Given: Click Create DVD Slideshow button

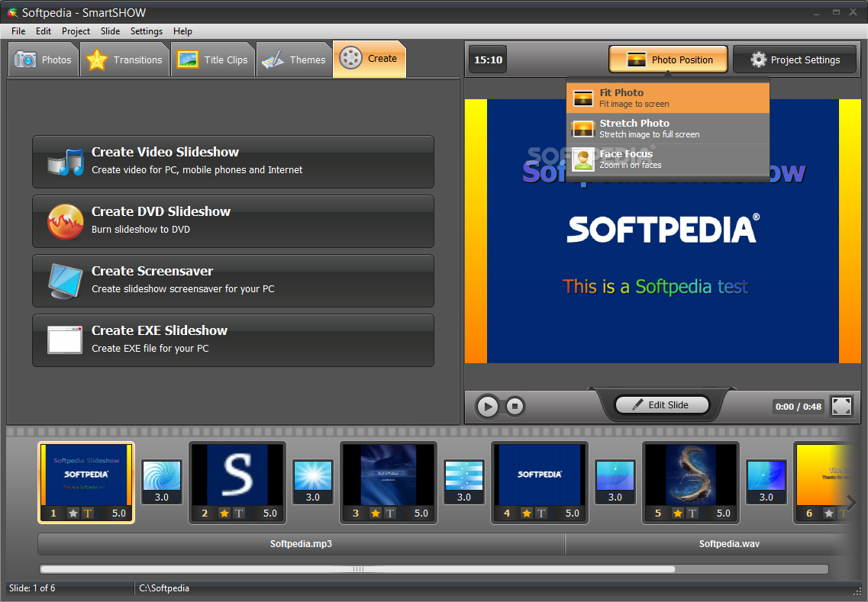Looking at the screenshot, I should pyautogui.click(x=233, y=221).
